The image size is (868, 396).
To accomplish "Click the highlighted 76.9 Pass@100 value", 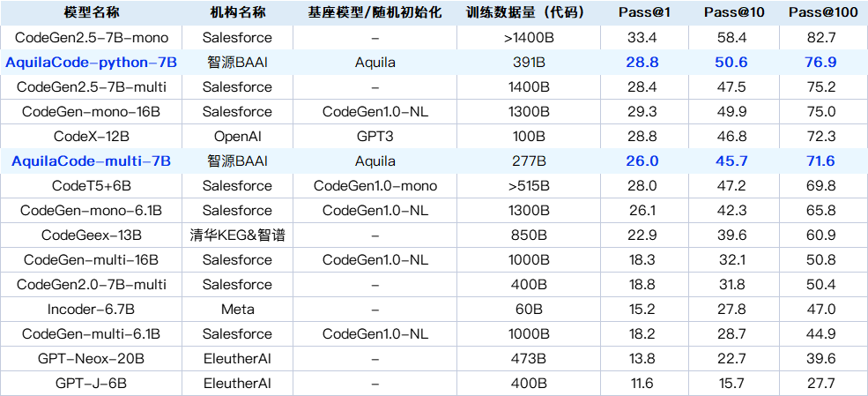I will click(x=819, y=63).
